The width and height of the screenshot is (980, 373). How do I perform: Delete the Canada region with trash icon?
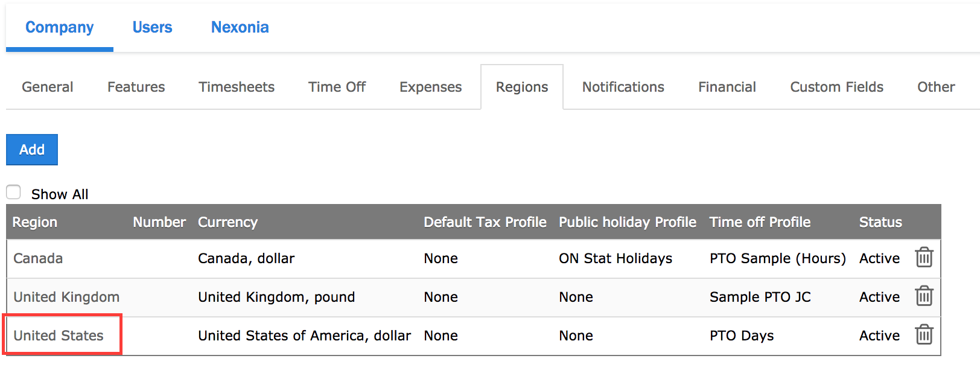924,258
